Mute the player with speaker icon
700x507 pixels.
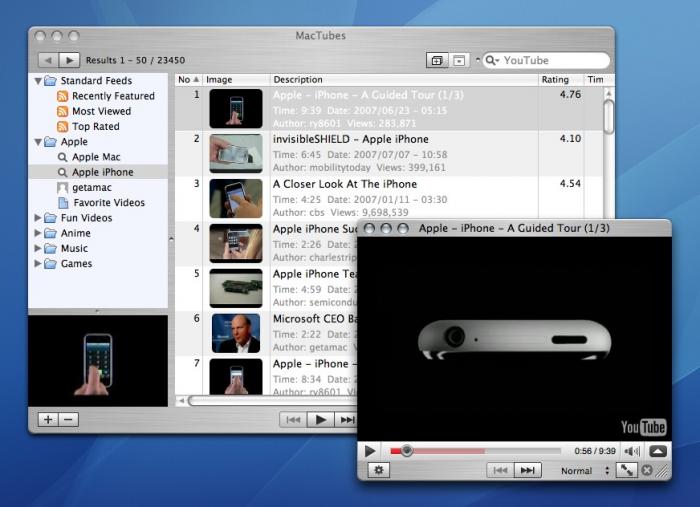[632, 451]
